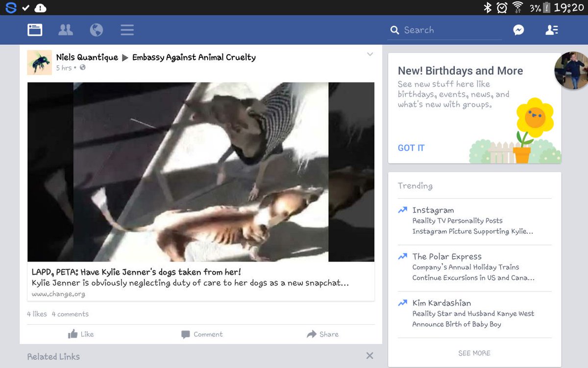The width and height of the screenshot is (588, 368).
Task: Tap the 19:20 clock
Action: [569, 7]
